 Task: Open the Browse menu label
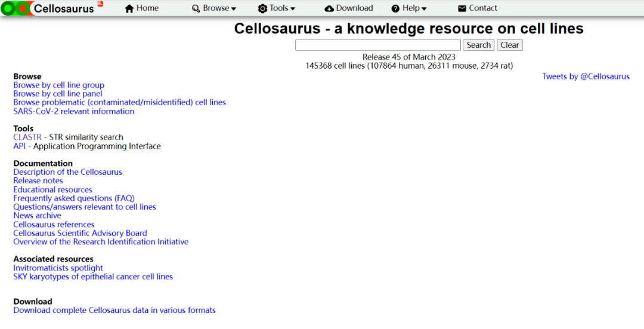click(216, 8)
